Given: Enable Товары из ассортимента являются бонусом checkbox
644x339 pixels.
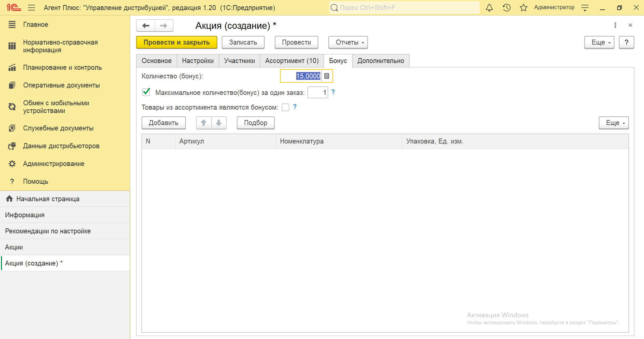Looking at the screenshot, I should 285,107.
